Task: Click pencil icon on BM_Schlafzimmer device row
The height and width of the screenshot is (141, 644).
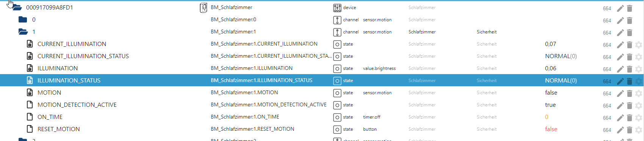Action: coord(620,8)
